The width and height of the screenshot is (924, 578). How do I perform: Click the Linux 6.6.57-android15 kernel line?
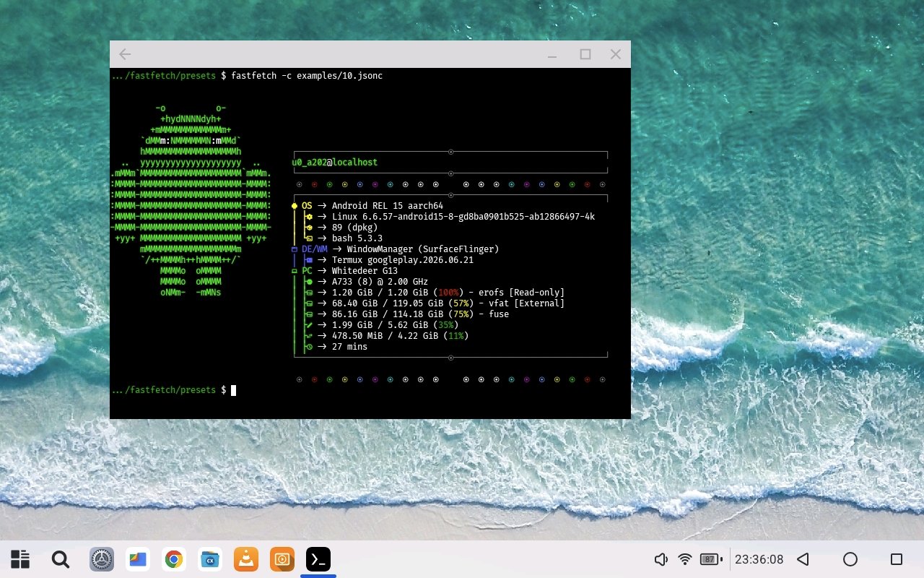tap(463, 217)
